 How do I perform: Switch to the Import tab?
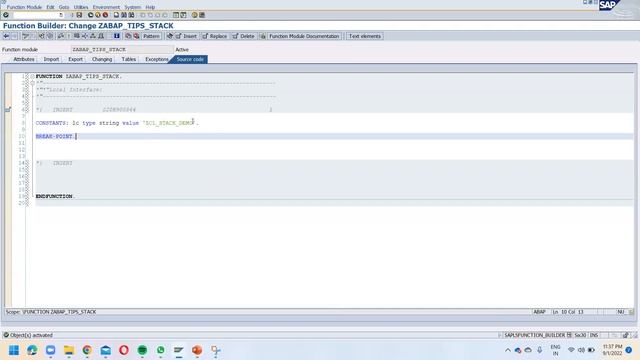(51, 59)
